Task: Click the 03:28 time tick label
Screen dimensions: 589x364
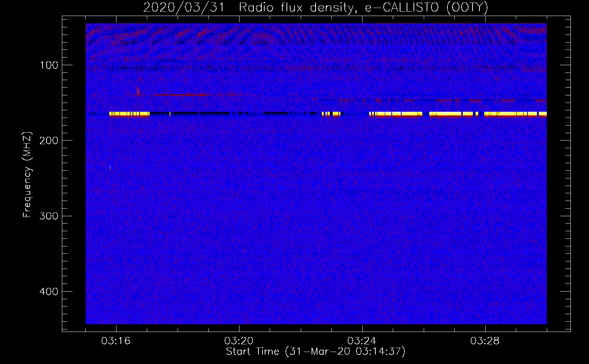Action: [x=485, y=341]
